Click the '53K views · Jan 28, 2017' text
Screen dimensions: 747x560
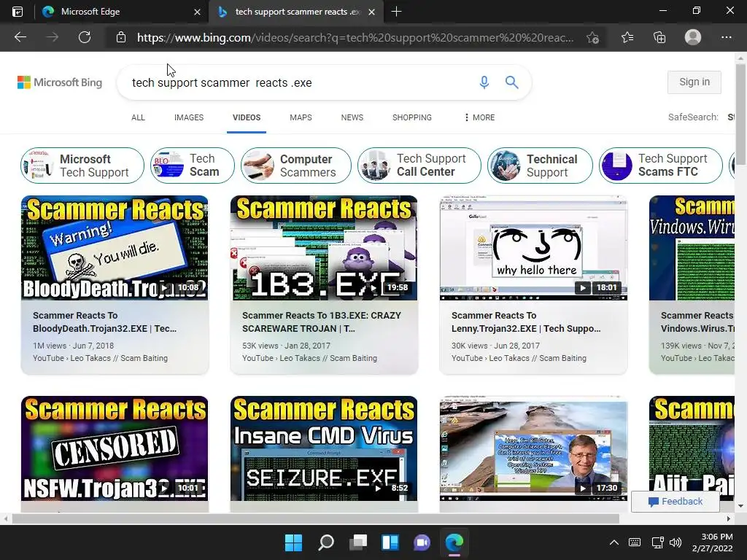pos(286,346)
